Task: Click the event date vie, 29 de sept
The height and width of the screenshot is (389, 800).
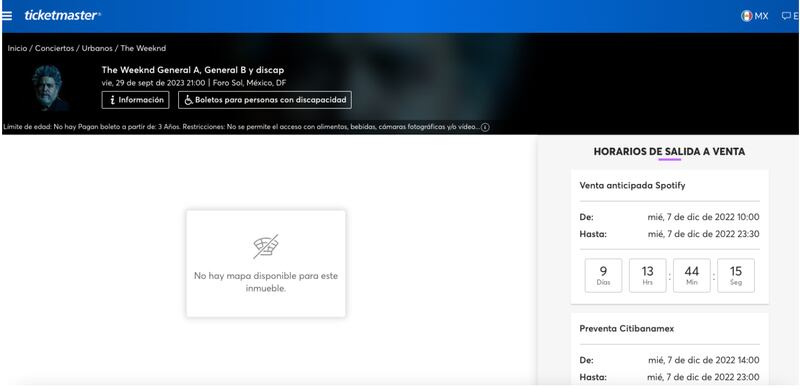Action: coord(153,83)
